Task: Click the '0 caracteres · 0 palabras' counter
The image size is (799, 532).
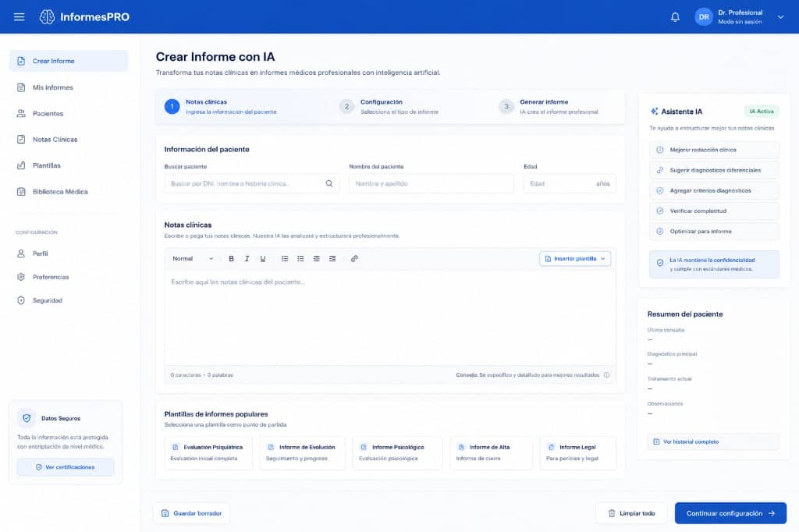Action: (x=202, y=375)
